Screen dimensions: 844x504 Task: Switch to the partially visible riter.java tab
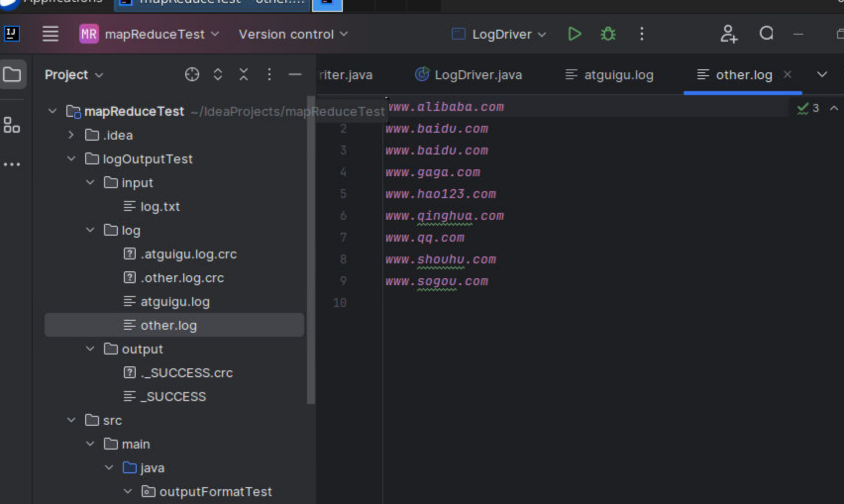point(346,75)
